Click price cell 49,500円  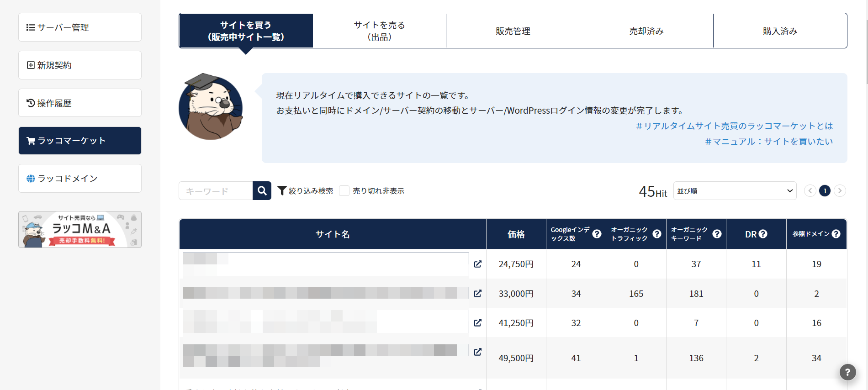coord(516,358)
